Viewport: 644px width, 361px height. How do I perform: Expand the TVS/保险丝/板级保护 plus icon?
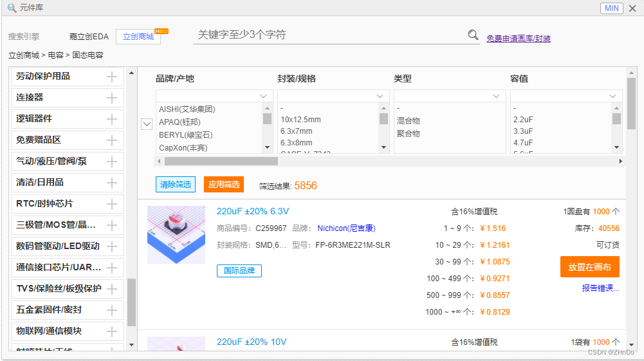click(112, 289)
